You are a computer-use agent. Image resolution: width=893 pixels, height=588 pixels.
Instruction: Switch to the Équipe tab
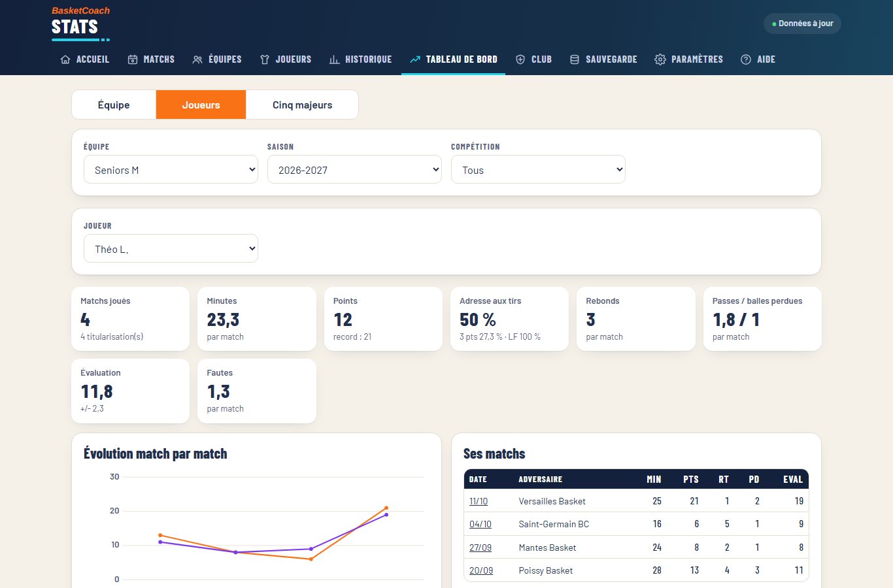tap(114, 105)
